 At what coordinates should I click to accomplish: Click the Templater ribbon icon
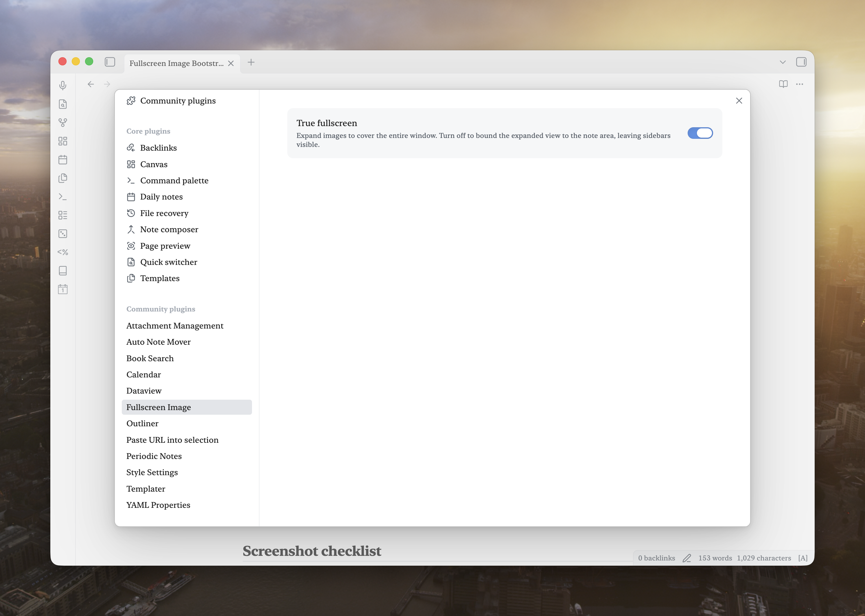(63, 252)
